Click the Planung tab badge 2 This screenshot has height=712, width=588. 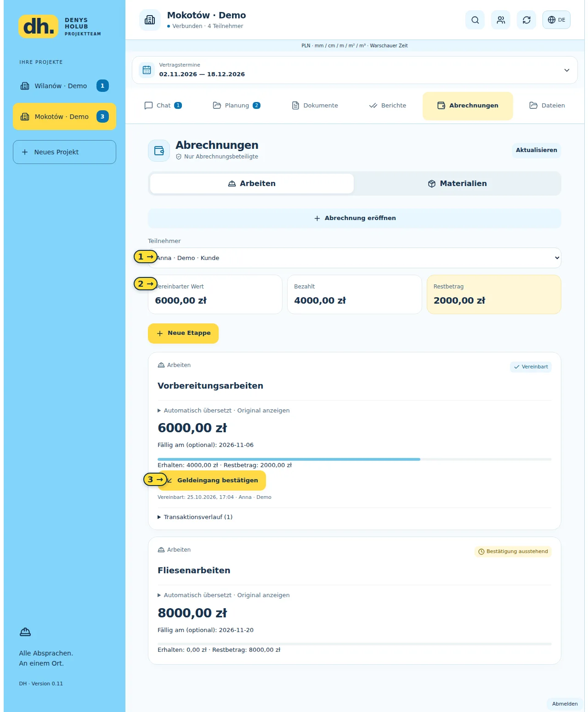[257, 106]
